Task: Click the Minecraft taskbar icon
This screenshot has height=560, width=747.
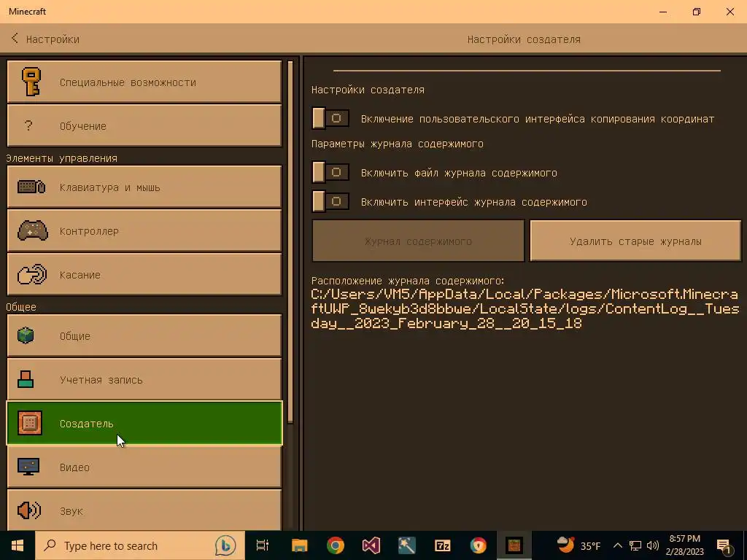Action: (x=514, y=545)
